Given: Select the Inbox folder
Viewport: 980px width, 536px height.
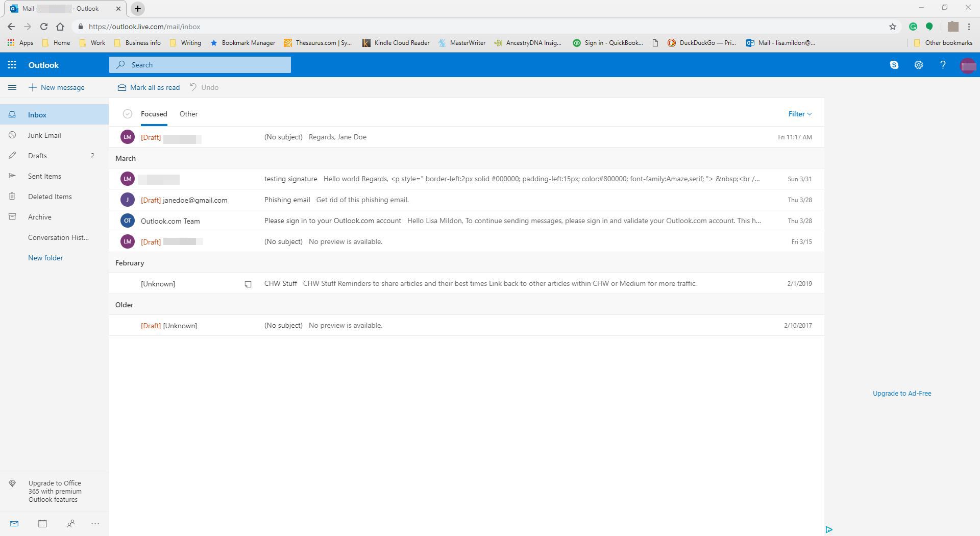Looking at the screenshot, I should (54, 115).
